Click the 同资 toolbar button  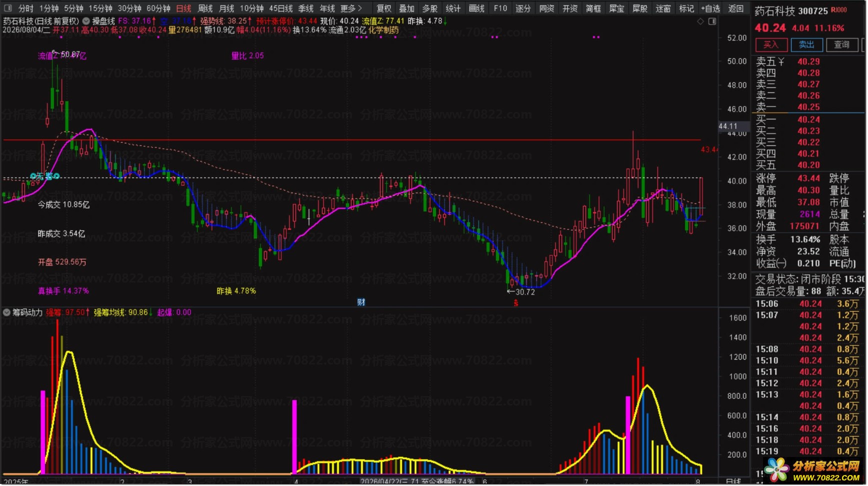click(x=546, y=8)
